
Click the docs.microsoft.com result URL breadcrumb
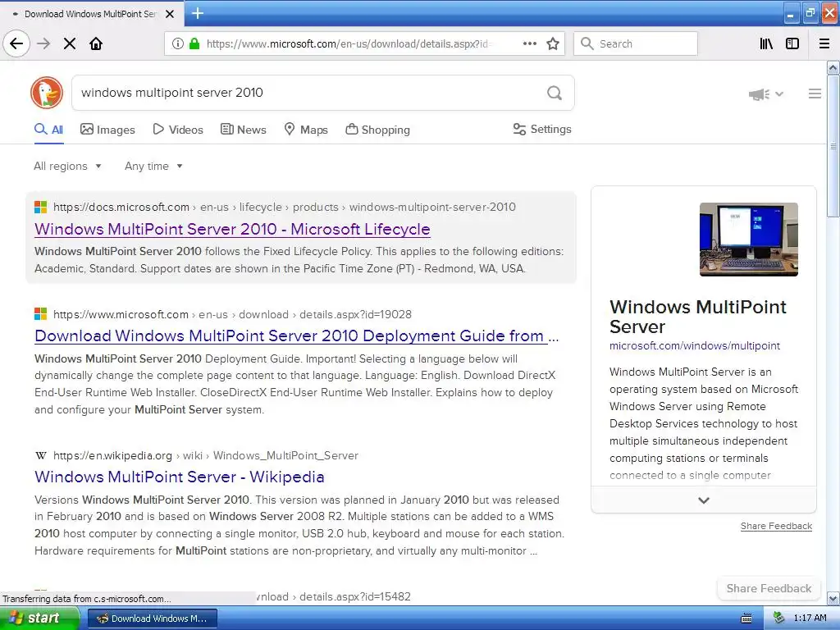coord(285,207)
